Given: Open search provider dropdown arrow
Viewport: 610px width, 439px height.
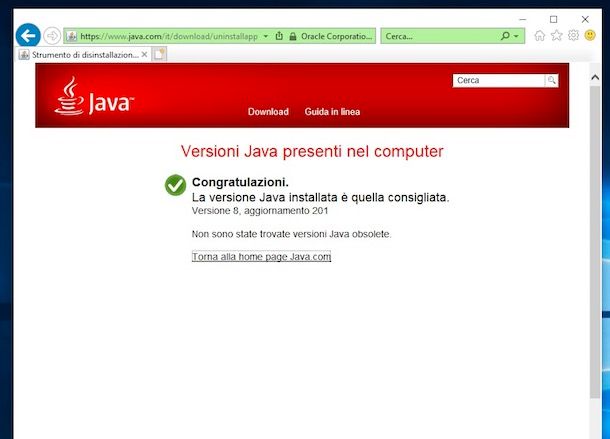Looking at the screenshot, I should pyautogui.click(x=516, y=36).
